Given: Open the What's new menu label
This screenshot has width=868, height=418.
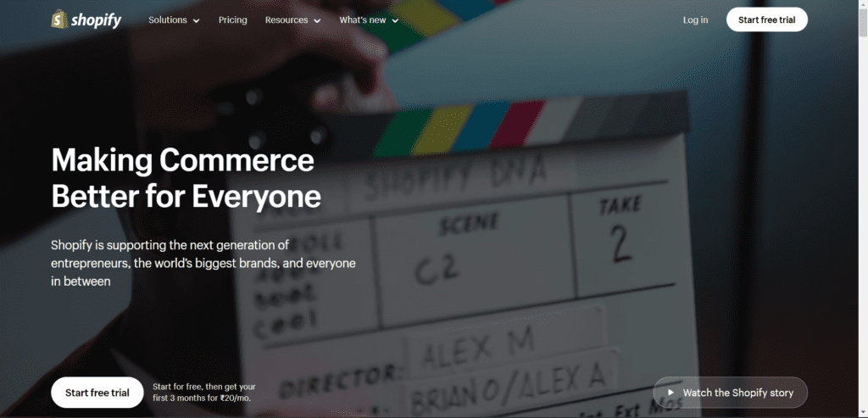Looking at the screenshot, I should tap(363, 20).
